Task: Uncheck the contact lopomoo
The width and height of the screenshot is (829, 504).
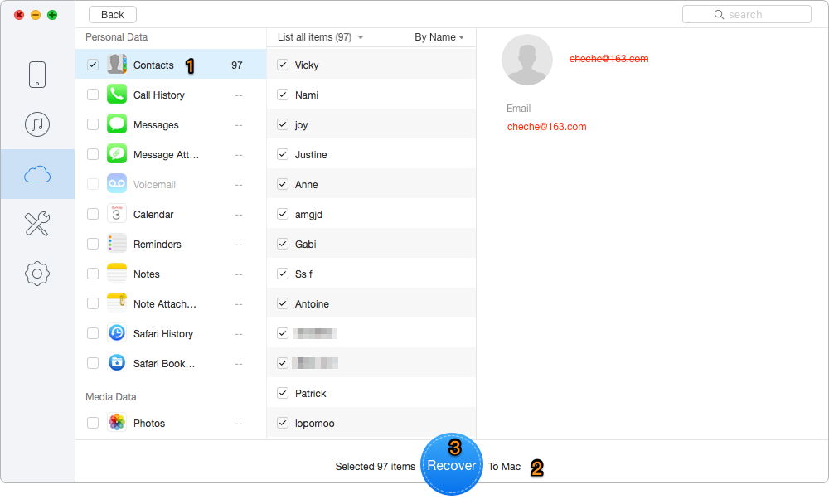Action: tap(283, 423)
